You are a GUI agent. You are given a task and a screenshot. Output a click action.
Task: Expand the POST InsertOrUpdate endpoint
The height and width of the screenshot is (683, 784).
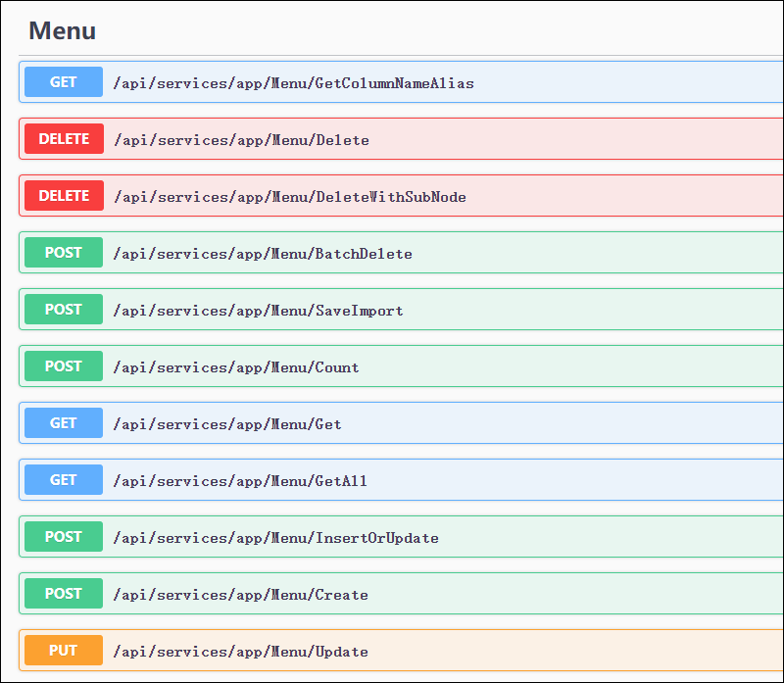point(401,536)
